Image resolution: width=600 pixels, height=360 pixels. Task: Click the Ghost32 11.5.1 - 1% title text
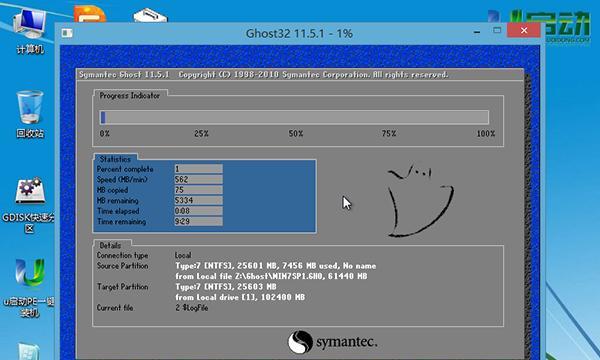tap(299, 34)
